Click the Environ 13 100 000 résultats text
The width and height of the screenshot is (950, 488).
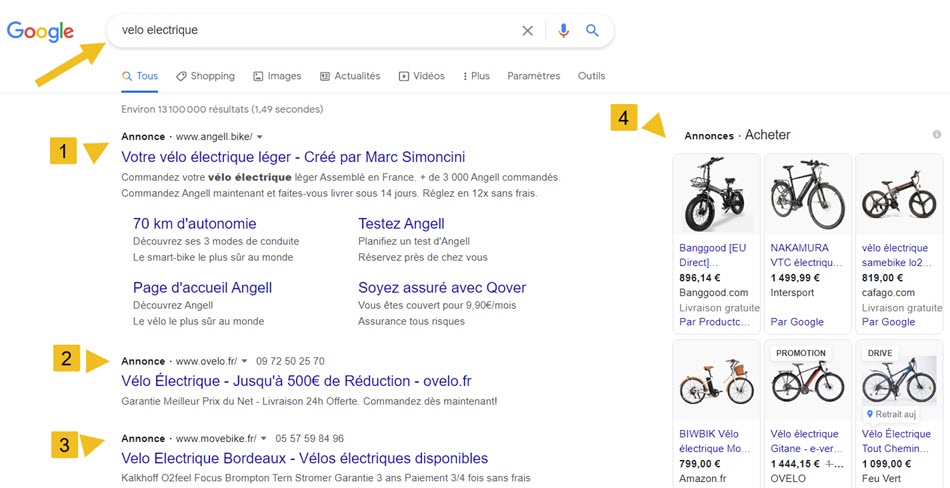click(222, 110)
